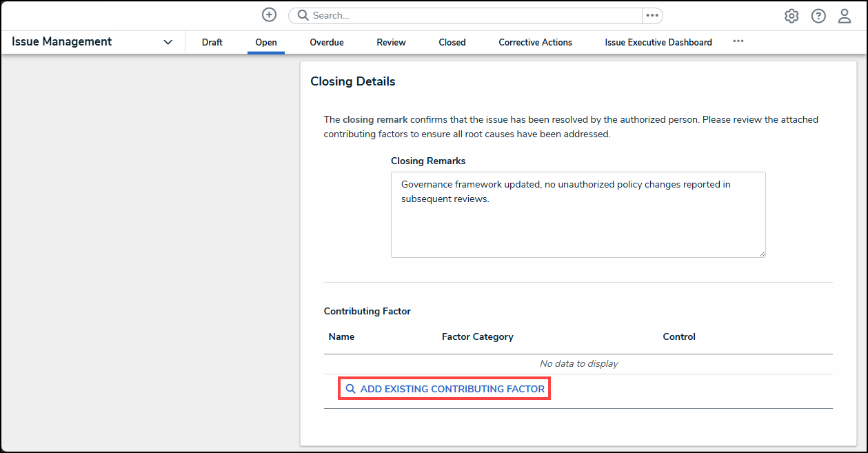Click the resize handle of the remarks box
The width and height of the screenshot is (868, 453).
(x=763, y=254)
